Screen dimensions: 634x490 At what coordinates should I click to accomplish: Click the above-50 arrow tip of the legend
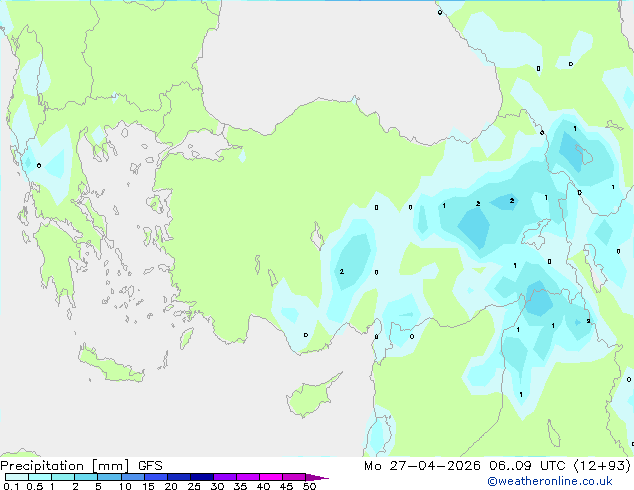tap(317, 477)
